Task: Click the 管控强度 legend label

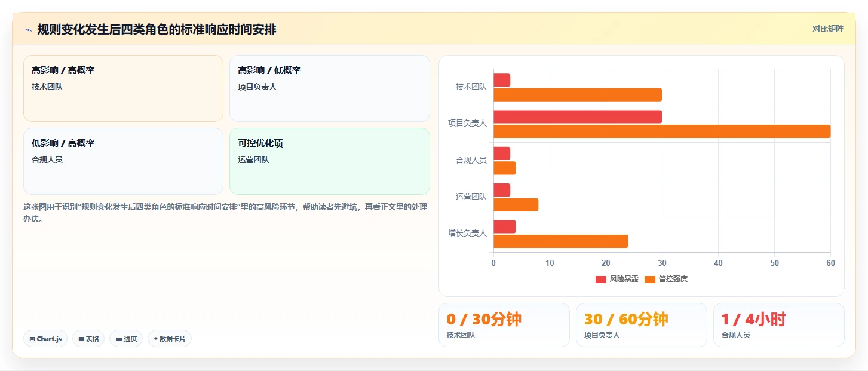Action: [673, 279]
